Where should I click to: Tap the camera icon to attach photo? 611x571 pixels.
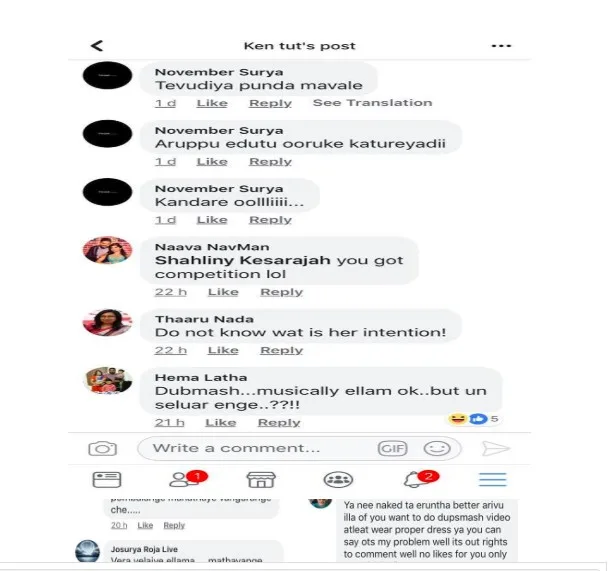[x=102, y=449]
